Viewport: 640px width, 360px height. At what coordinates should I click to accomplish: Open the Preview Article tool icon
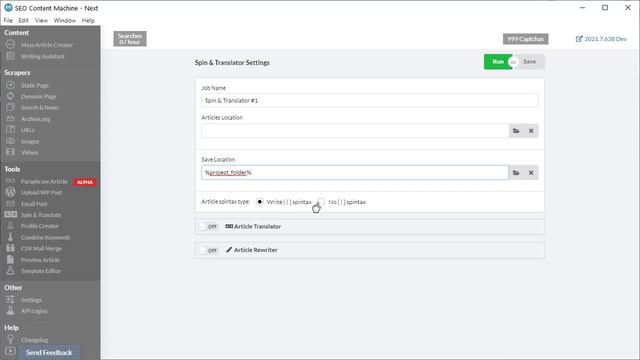coord(10,259)
